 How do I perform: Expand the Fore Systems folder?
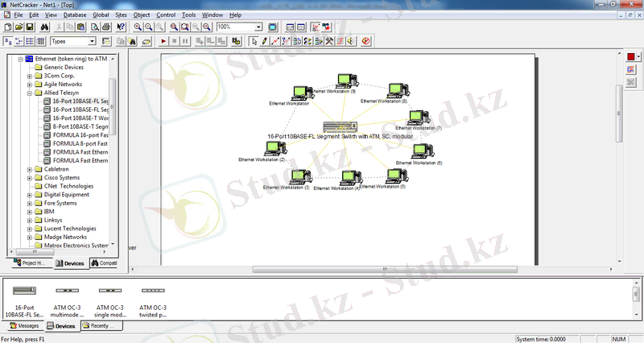30,204
